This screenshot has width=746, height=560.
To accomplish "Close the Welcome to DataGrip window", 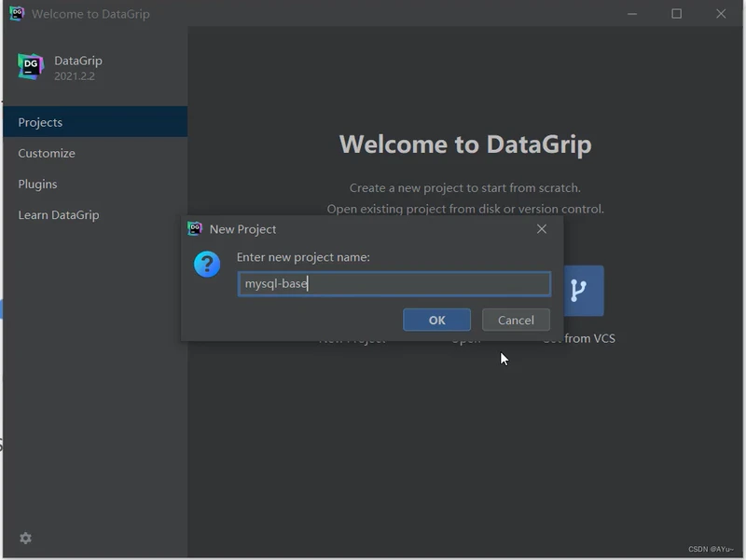I will click(721, 14).
